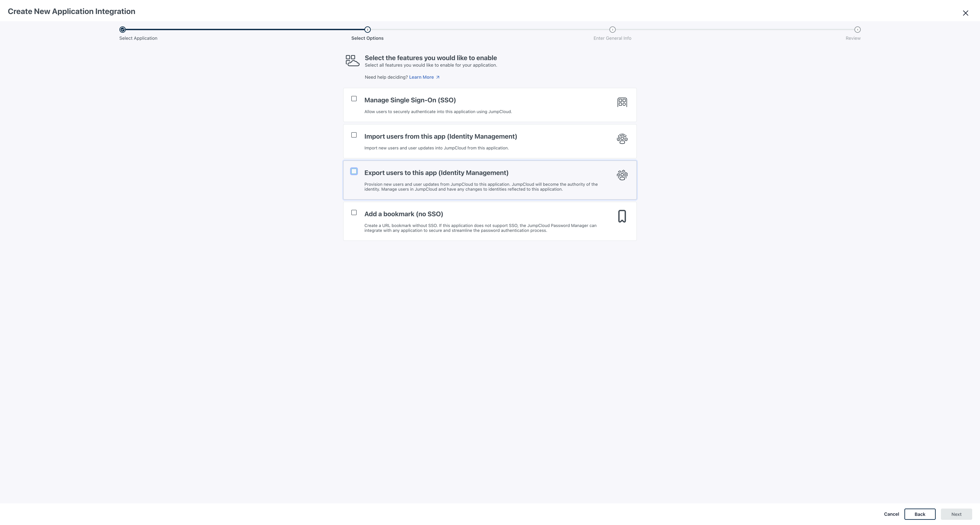Click Add a bookmark (no SSO) title
Image resolution: width=980 pixels, height=525 pixels.
click(x=404, y=214)
